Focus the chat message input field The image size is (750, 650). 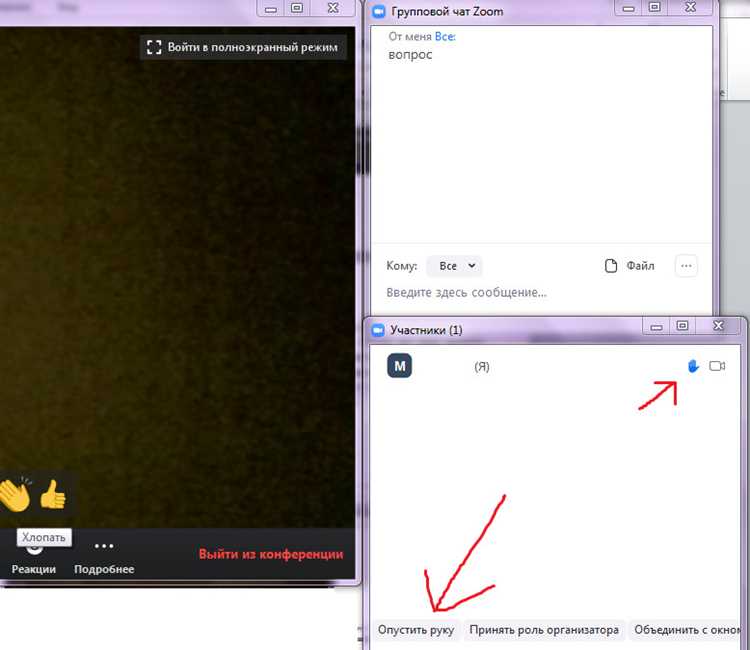pos(540,293)
